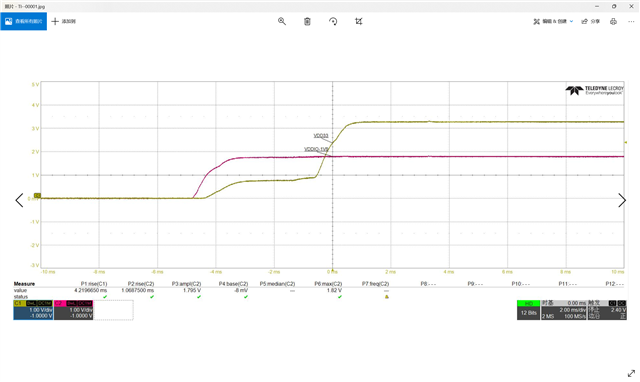
Task: Click the VDDIO_1V8 waveform label
Action: click(316, 149)
